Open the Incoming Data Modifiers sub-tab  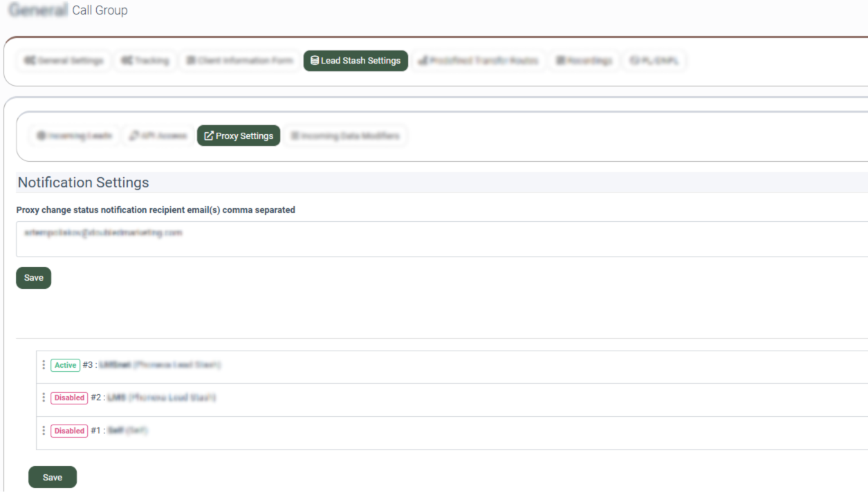(345, 136)
